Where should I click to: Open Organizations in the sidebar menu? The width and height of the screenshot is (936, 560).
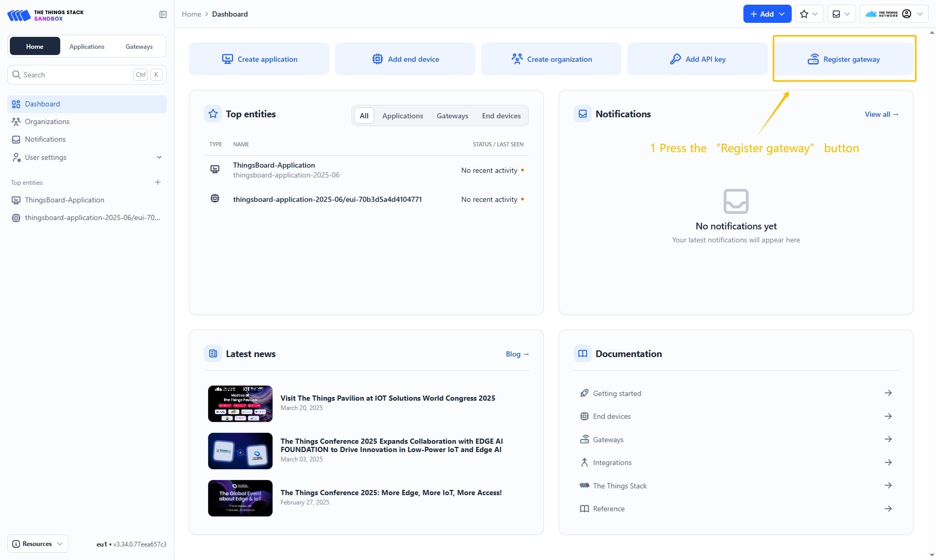point(47,121)
